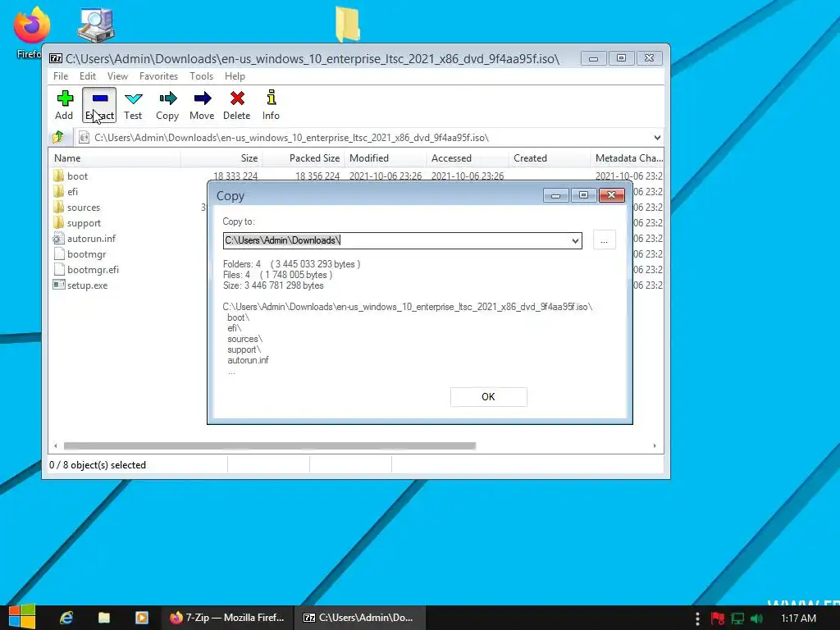Click the taskbar clock 1:17 AM
Image resolution: width=840 pixels, height=630 pixels.
point(798,619)
